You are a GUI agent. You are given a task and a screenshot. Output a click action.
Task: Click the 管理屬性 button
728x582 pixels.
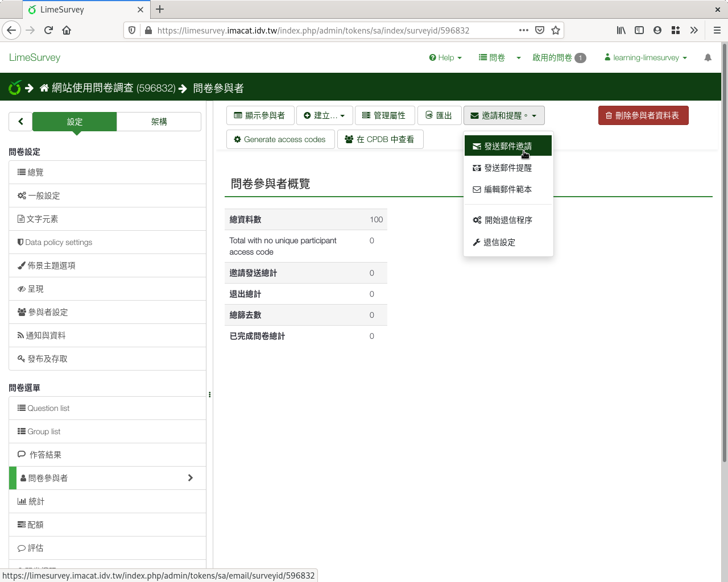[x=385, y=115]
